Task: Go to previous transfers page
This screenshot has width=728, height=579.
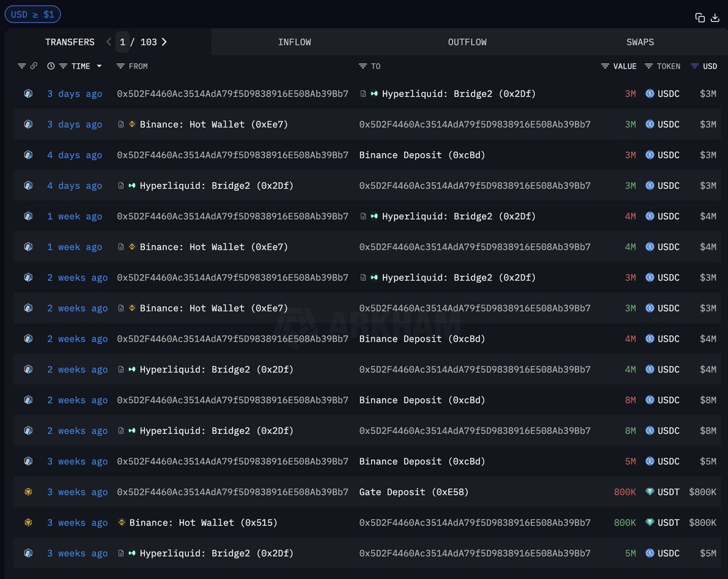Action: (x=109, y=42)
